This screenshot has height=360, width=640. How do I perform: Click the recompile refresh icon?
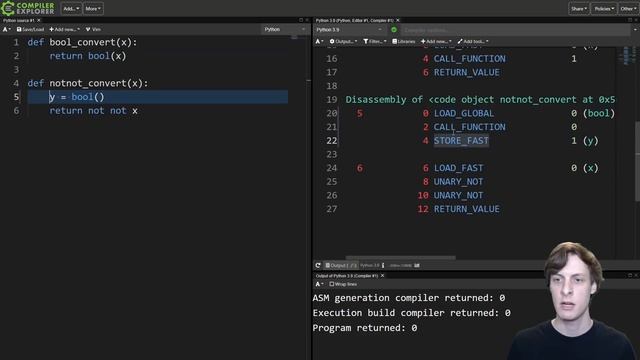coord(318,265)
